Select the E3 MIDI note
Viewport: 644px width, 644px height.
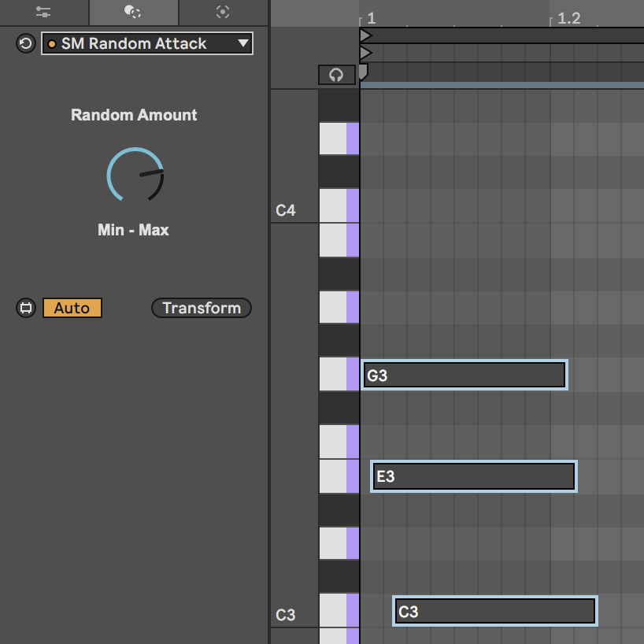pyautogui.click(x=474, y=476)
